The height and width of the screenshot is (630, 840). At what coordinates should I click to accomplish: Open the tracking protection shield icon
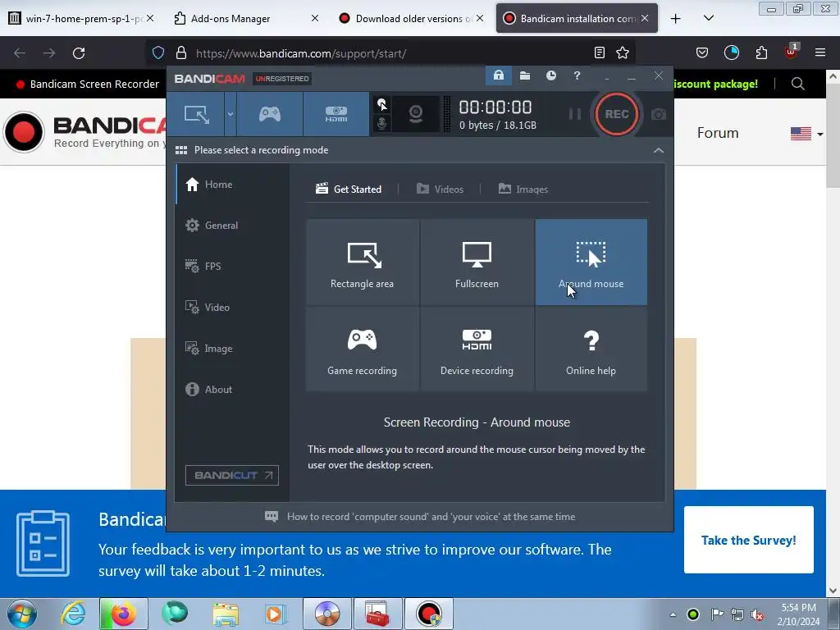[x=158, y=53]
